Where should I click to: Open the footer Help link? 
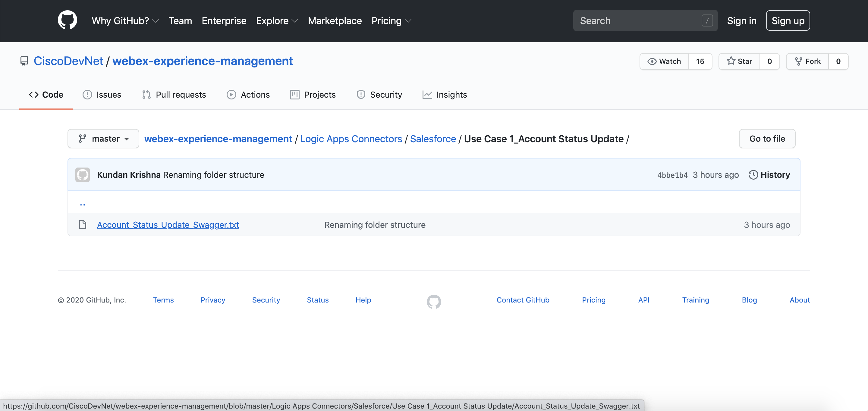(x=363, y=300)
